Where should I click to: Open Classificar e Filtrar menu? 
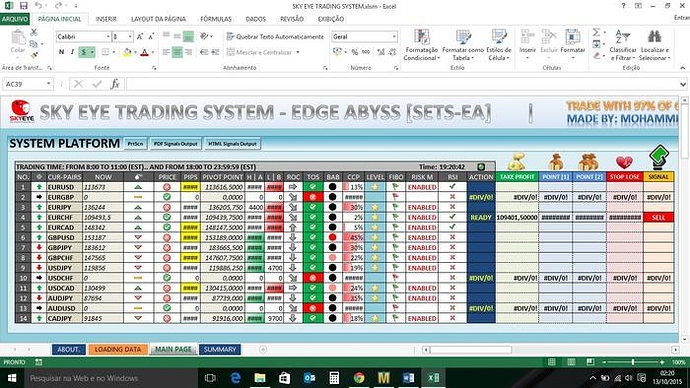coord(623,45)
